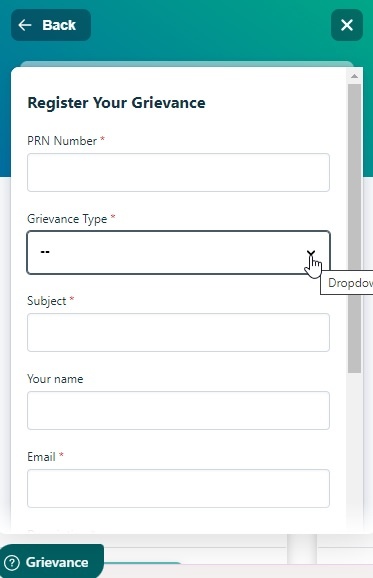The image size is (373, 578).
Task: Click the Subject field label
Action: point(46,301)
